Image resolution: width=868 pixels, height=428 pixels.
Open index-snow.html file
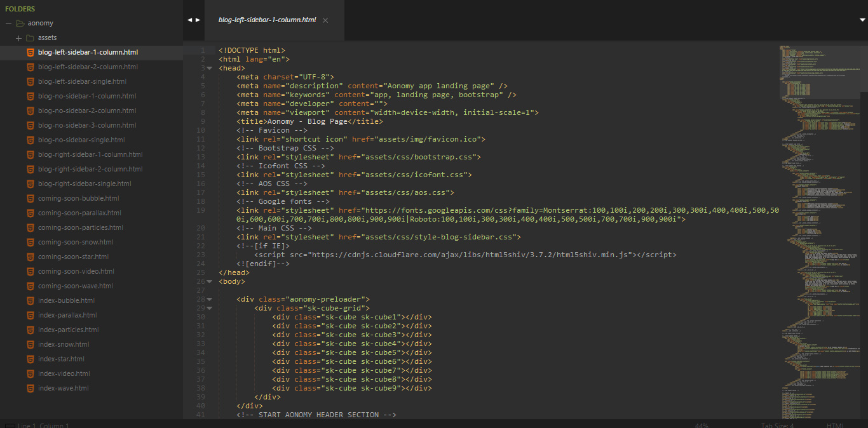[64, 344]
